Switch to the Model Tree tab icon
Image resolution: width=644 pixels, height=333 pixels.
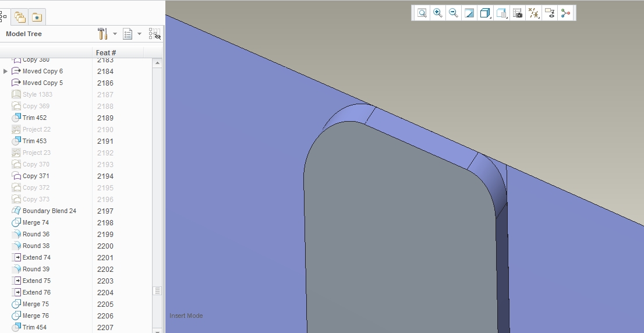(3, 17)
